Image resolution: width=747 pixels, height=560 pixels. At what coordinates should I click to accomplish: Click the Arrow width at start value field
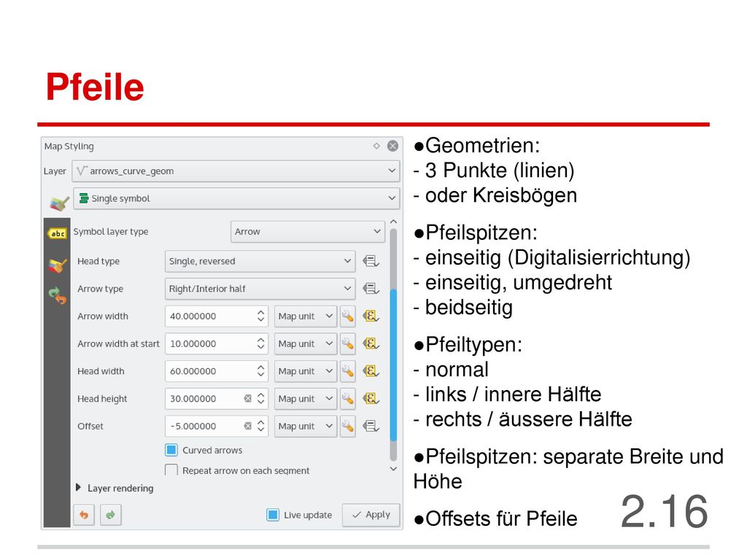(x=216, y=344)
